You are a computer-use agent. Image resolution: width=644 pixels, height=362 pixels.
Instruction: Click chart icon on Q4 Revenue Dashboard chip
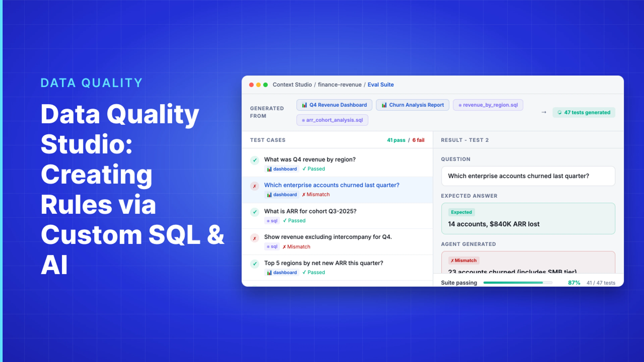[x=304, y=105]
